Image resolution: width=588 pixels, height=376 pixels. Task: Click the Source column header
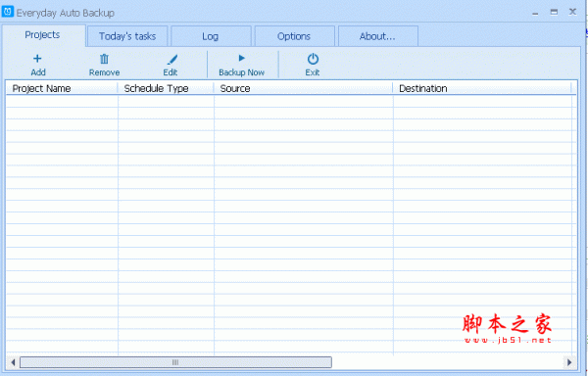304,88
